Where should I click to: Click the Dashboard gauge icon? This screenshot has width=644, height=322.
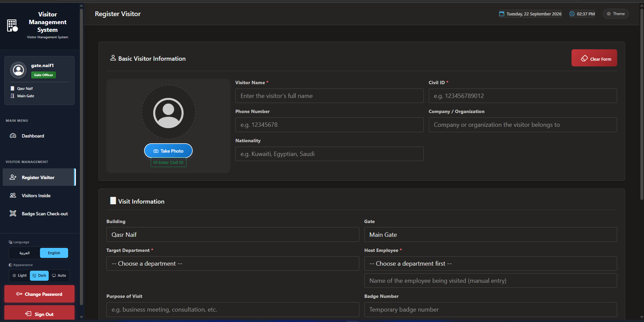point(13,136)
